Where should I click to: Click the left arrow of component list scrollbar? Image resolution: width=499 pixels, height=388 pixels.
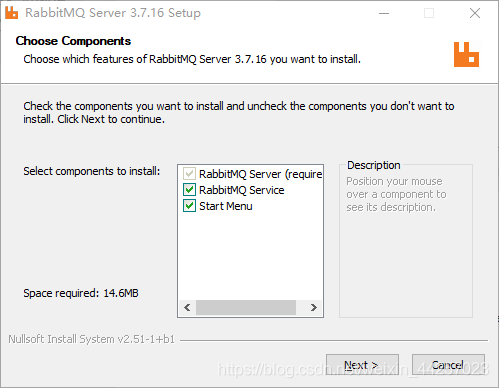187,307
